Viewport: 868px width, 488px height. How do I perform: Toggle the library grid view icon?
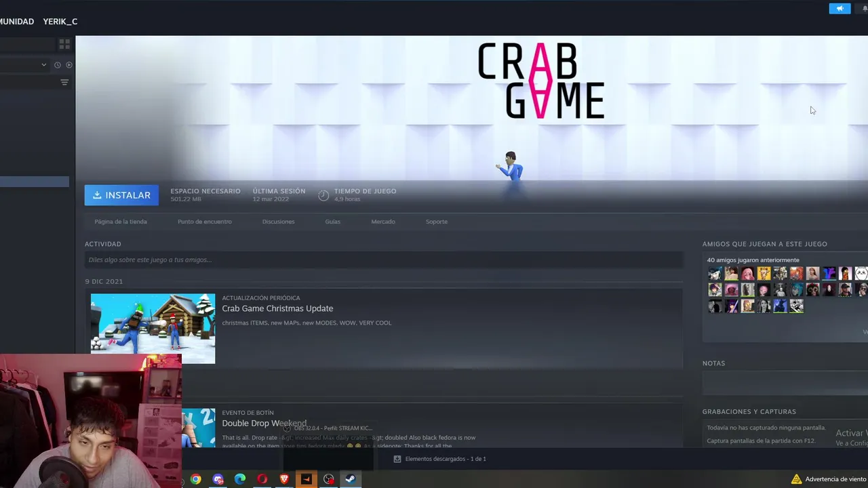click(64, 44)
